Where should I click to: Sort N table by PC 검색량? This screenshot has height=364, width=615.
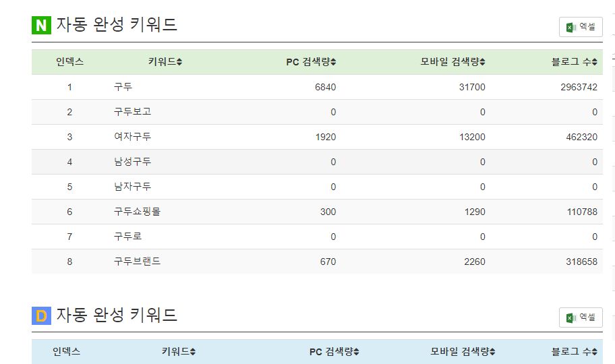[311, 62]
